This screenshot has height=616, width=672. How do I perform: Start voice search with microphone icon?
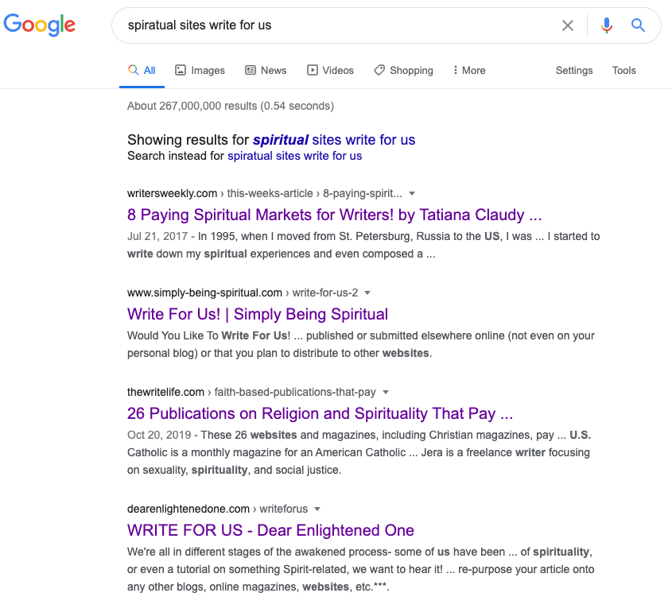[x=607, y=25]
